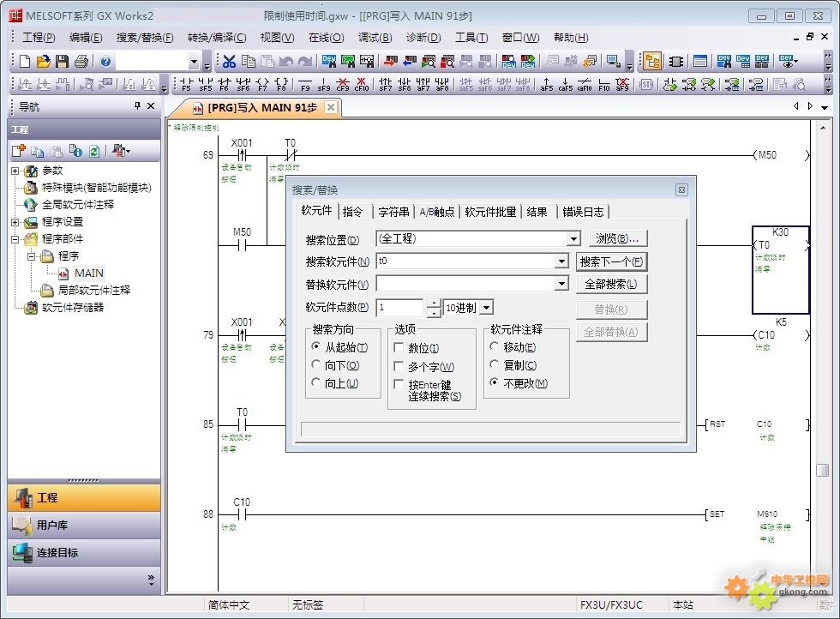Enable the 数位(I) option checkbox

[x=399, y=348]
